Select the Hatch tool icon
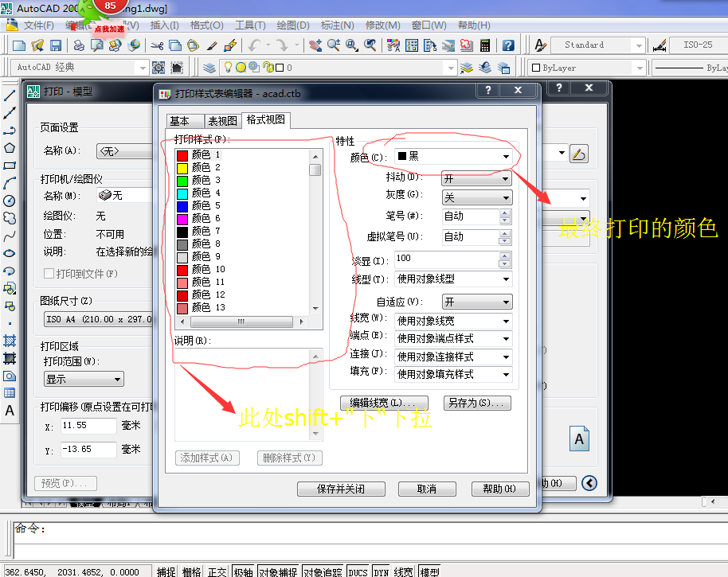The height and width of the screenshot is (577, 728). pos(10,341)
